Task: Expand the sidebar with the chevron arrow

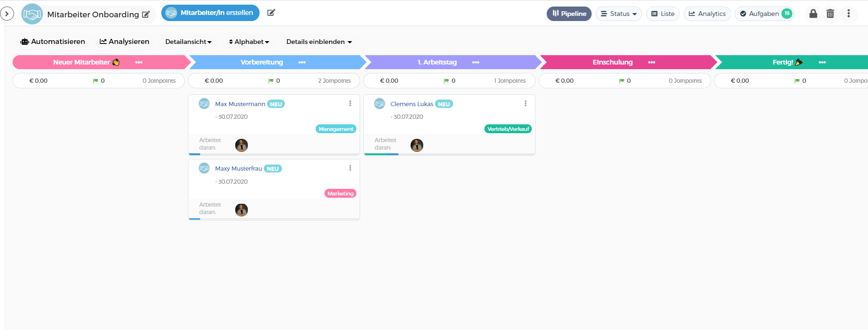Action: tap(7, 14)
